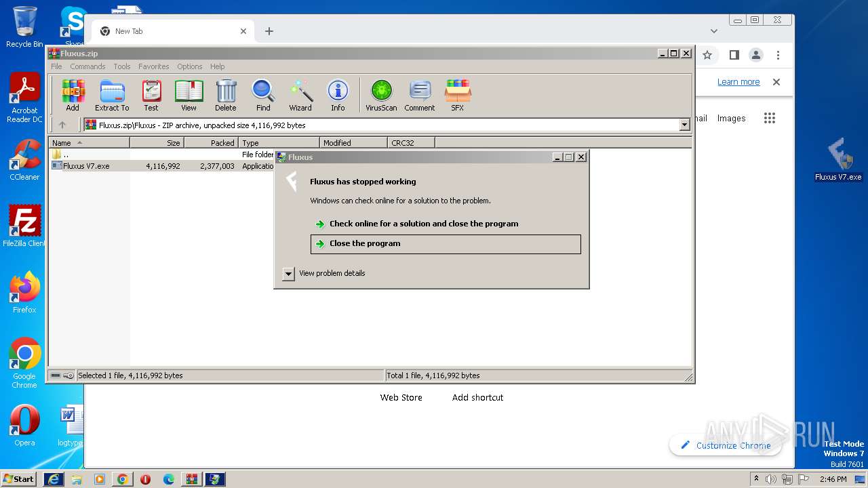Screen dimensions: 868x488
Task: Open the File menu in WinRAR
Action: 56,66
